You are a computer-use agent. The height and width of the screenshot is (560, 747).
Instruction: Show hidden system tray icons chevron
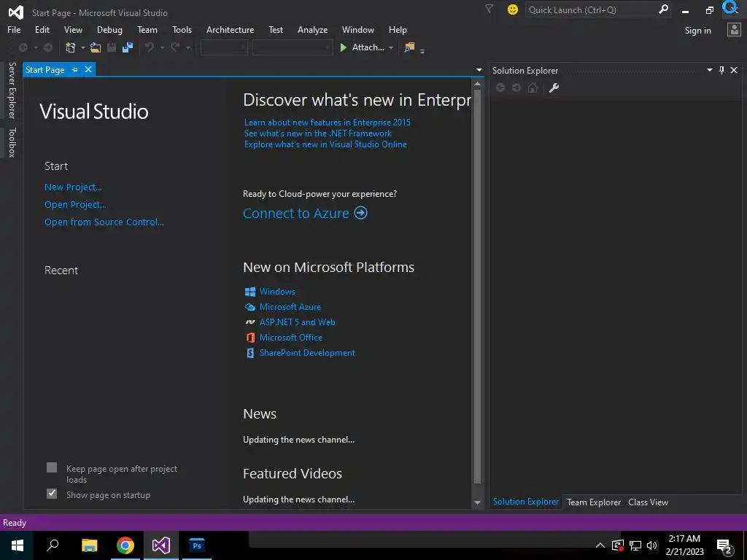click(x=600, y=545)
